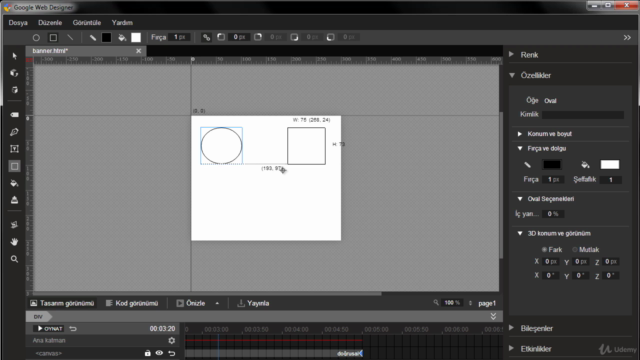Switch to Tasarım görünümü
Viewport: 640px width, 360px height.
(x=62, y=303)
